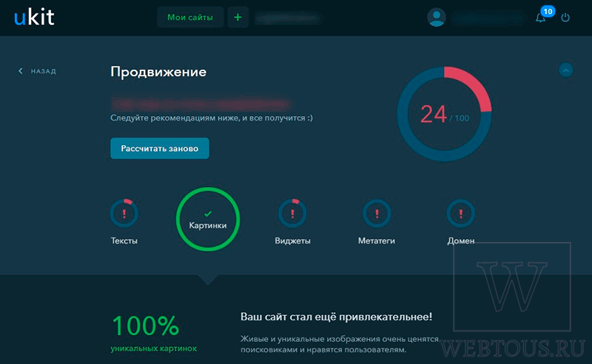
Task: Click the 24/100 score donut chart
Action: pyautogui.click(x=445, y=114)
